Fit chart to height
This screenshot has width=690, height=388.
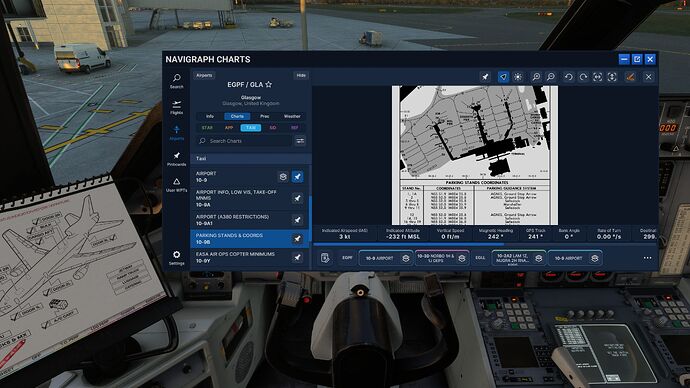(612, 77)
